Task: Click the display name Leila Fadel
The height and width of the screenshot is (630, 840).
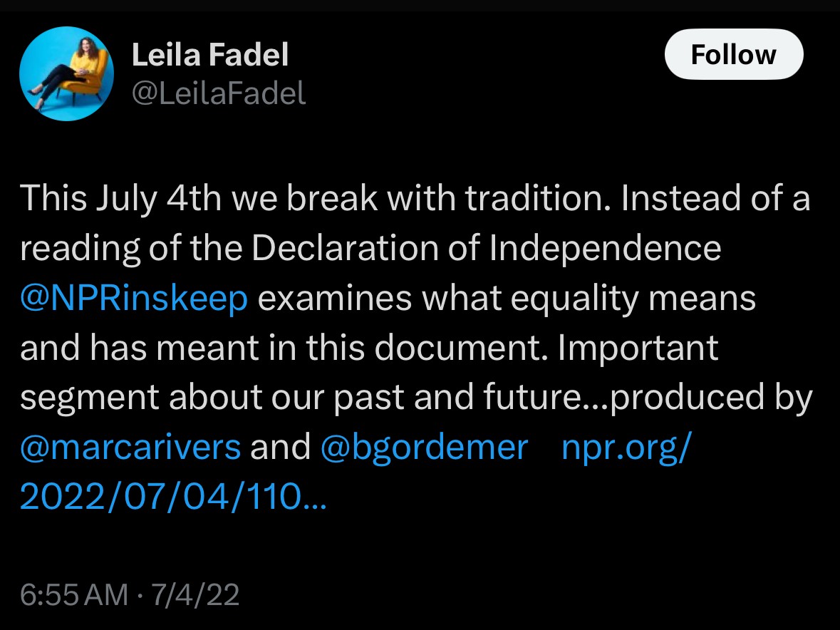Action: 210,55
